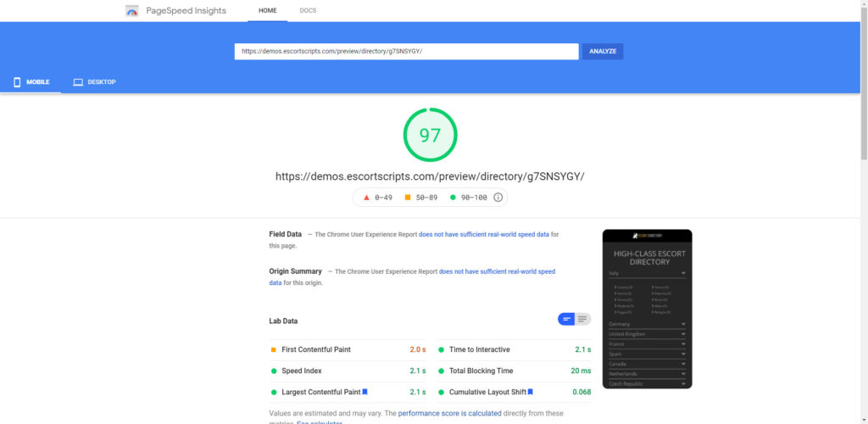Click the 'First Contentful Paint' metric label
Viewport: 868px width, 424px height.
[316, 350]
